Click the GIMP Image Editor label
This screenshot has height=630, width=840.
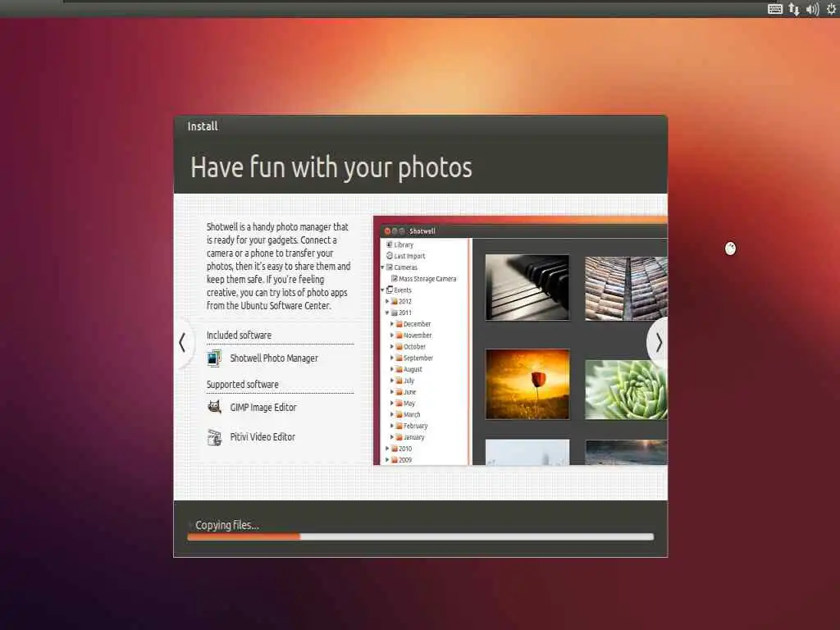(x=263, y=407)
